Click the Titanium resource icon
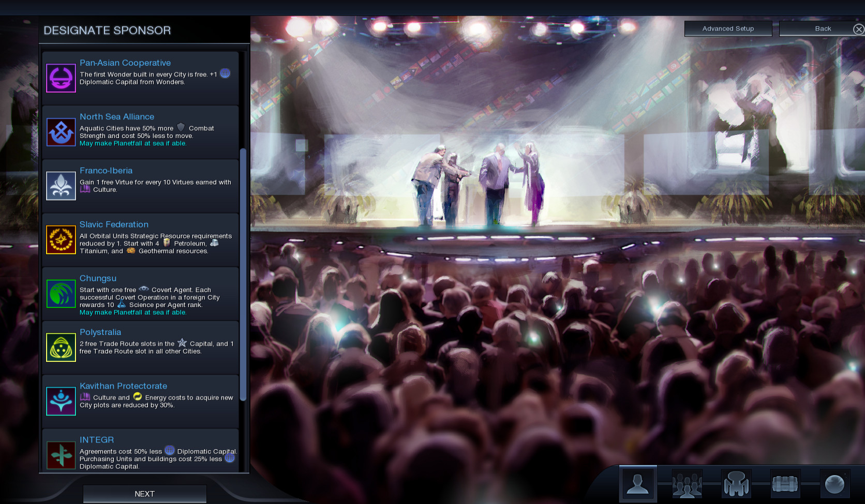This screenshot has width=865, height=504. point(214,242)
